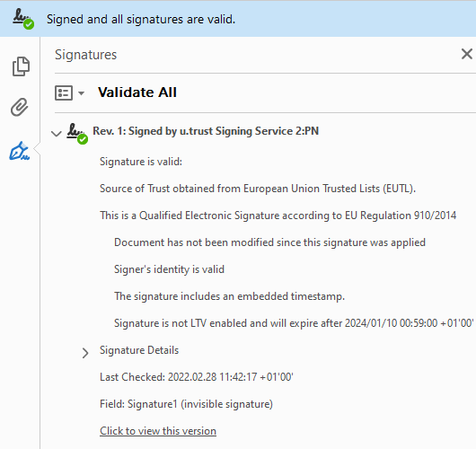Select the LTV not enabled expiry line
Image resolution: width=476 pixels, height=449 pixels.
[x=294, y=323]
